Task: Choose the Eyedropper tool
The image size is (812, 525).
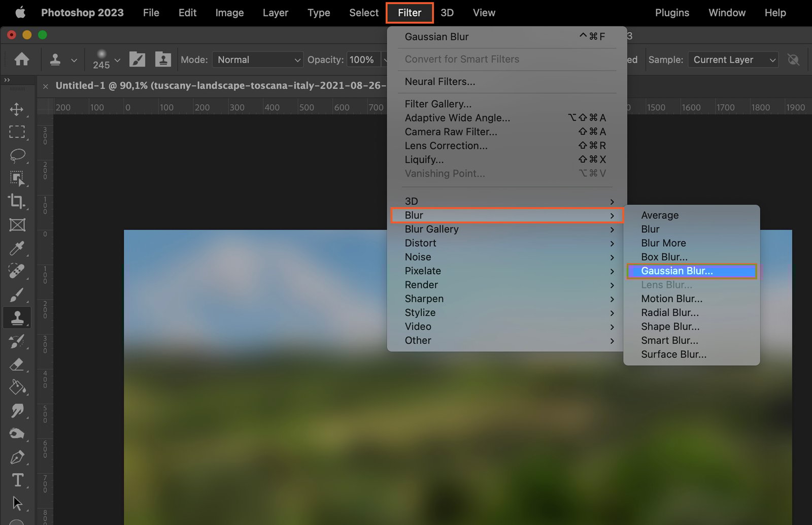Action: tap(17, 248)
